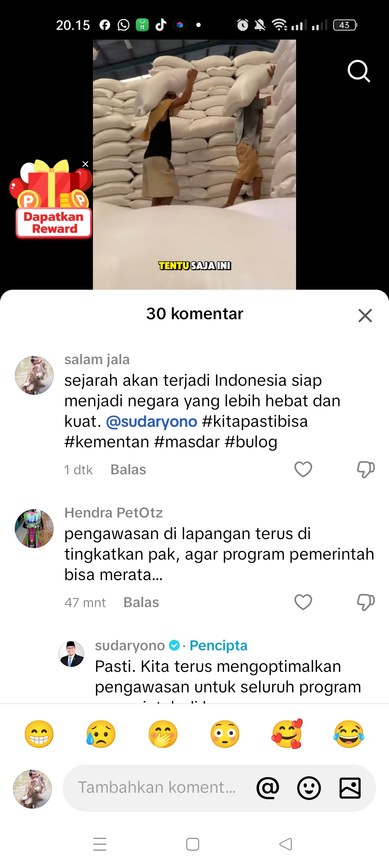Open emoji picker in comment box
The image size is (389, 868).
[309, 788]
